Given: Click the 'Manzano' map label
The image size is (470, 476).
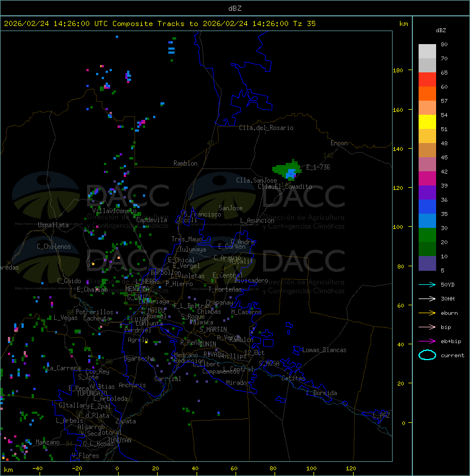Looking at the screenshot, I should (x=47, y=442).
